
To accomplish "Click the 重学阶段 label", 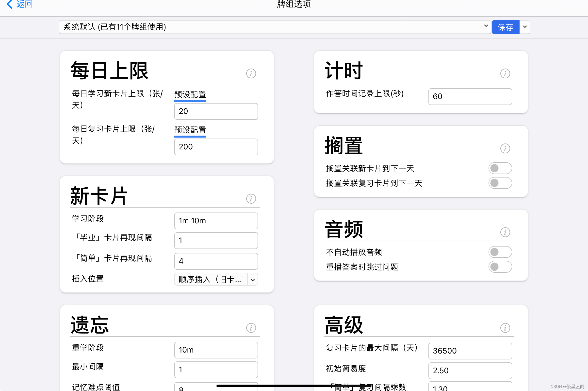I will (x=88, y=348).
